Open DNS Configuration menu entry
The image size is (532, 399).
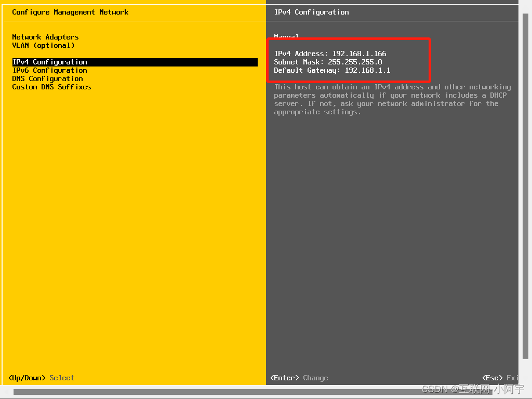(47, 79)
